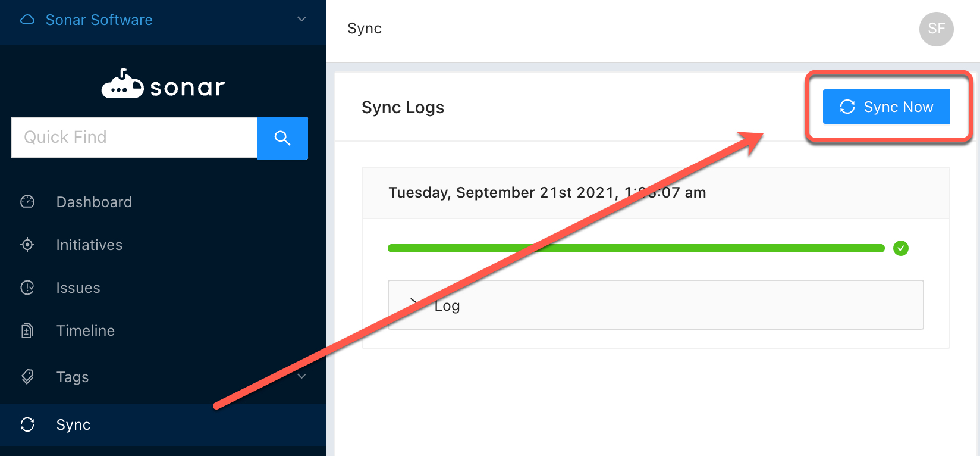The width and height of the screenshot is (980, 456).
Task: Focus the Quick Find search field
Action: click(x=134, y=138)
